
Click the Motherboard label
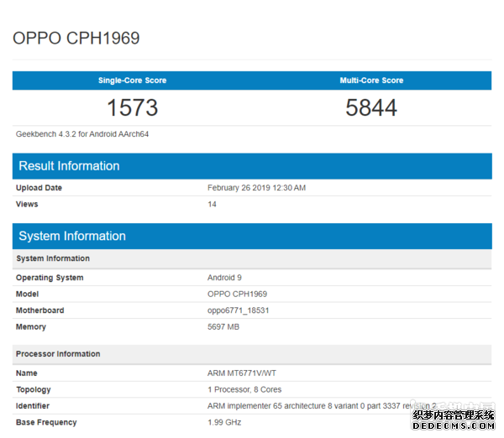pyautogui.click(x=39, y=310)
